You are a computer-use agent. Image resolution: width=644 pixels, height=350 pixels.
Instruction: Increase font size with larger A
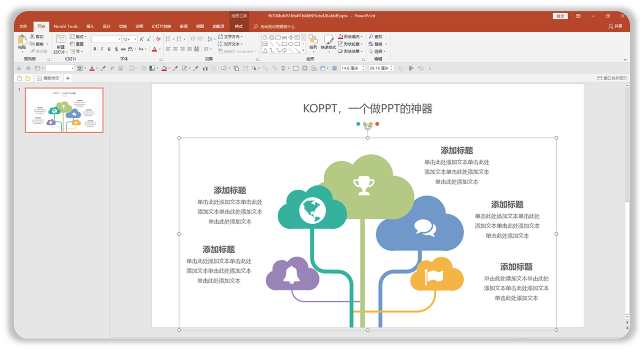click(142, 39)
